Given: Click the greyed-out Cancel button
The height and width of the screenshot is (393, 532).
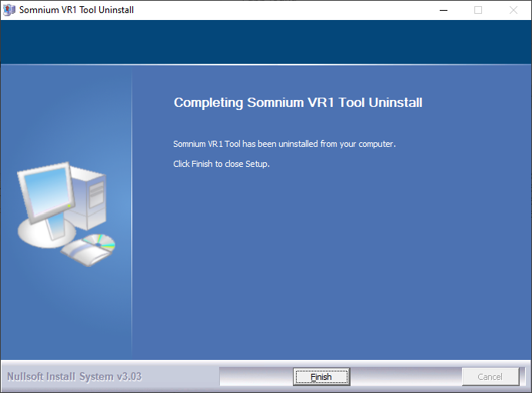Looking at the screenshot, I should [490, 377].
